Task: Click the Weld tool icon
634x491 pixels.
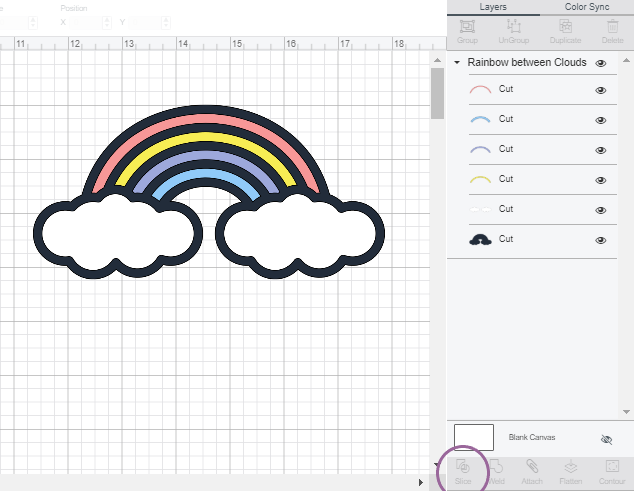Action: tap(496, 467)
